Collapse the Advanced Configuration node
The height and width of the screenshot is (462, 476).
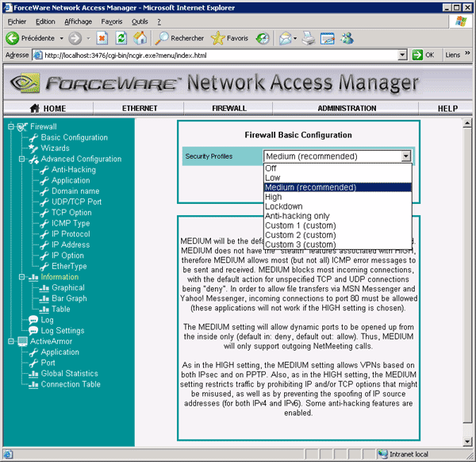22,159
